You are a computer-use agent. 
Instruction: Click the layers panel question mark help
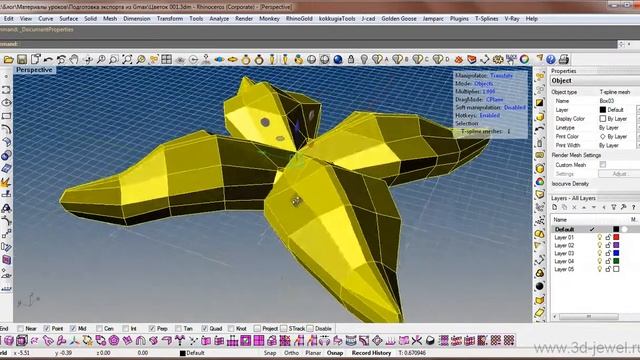633,208
